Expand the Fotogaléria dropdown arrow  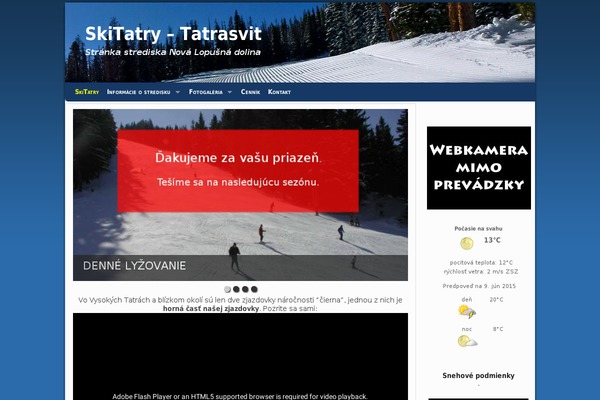(x=230, y=92)
